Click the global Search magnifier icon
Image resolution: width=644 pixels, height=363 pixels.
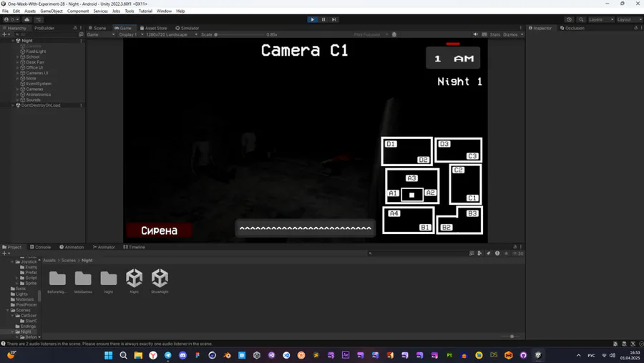581,19
